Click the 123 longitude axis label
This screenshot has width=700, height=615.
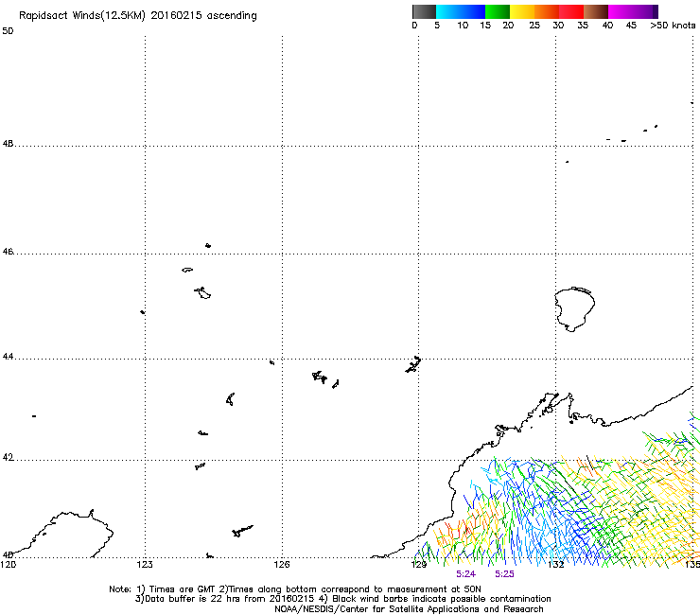click(145, 565)
